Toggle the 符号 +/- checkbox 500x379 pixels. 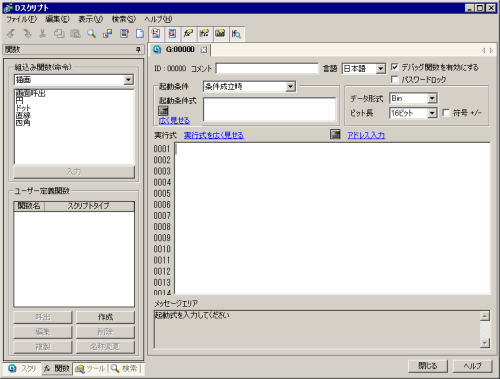pyautogui.click(x=446, y=113)
